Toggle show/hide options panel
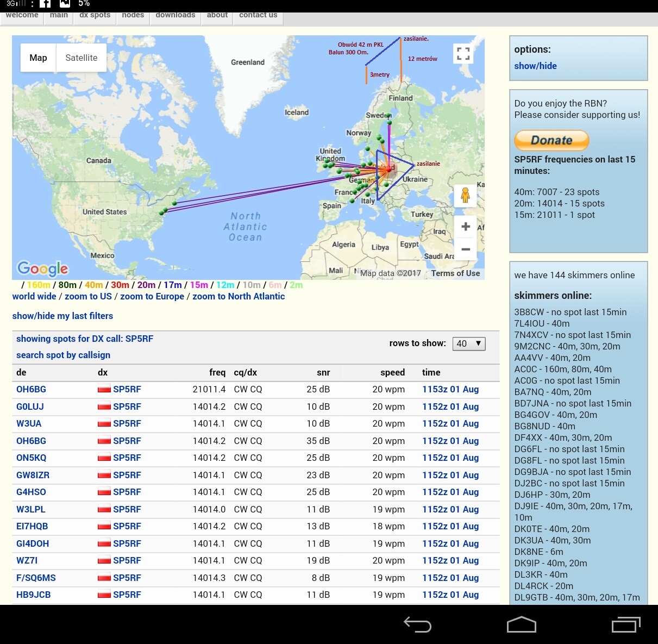The height and width of the screenshot is (644, 658). [x=535, y=66]
